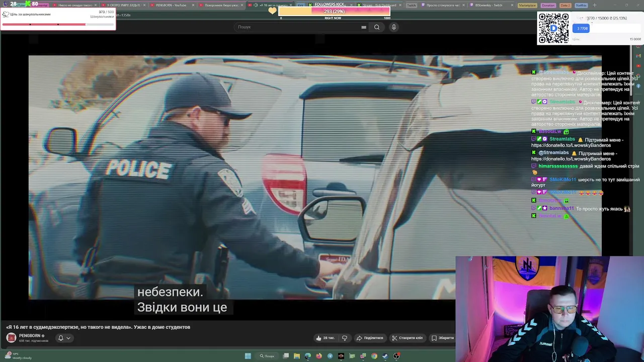Toggle the notification bell for PENGBORN
644x362 pixels.
pos(61,338)
